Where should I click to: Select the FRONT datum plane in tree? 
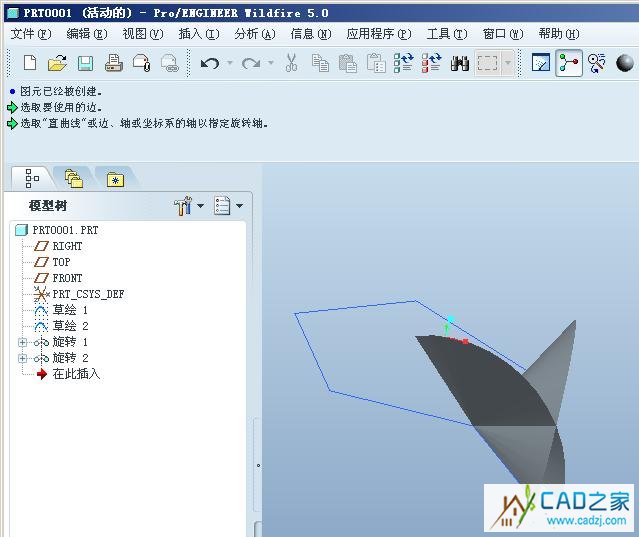(67, 278)
